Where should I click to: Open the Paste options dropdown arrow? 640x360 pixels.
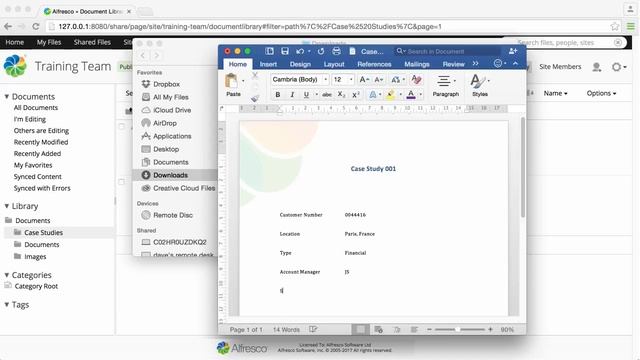coord(243,80)
